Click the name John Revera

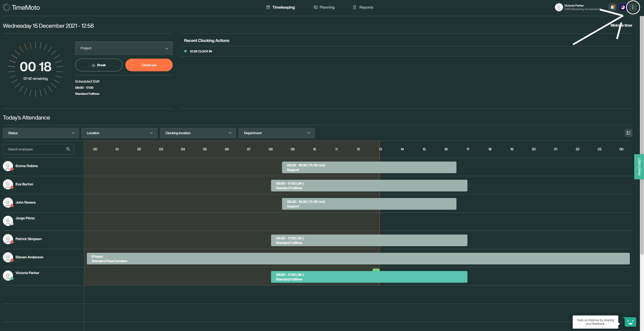(26, 202)
